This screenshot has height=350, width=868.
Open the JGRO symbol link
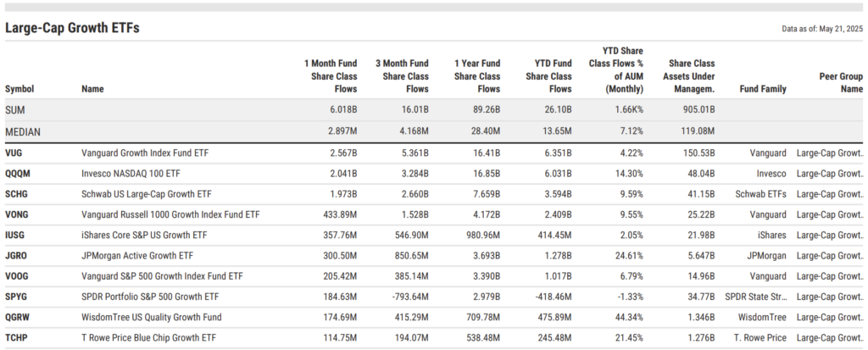(x=16, y=256)
